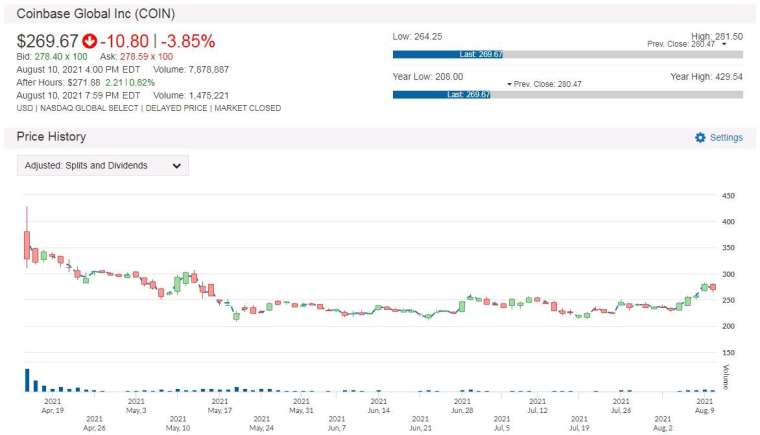This screenshot has height=435, width=760.
Task: Click the Year High: 429.54 label
Action: 706,77
